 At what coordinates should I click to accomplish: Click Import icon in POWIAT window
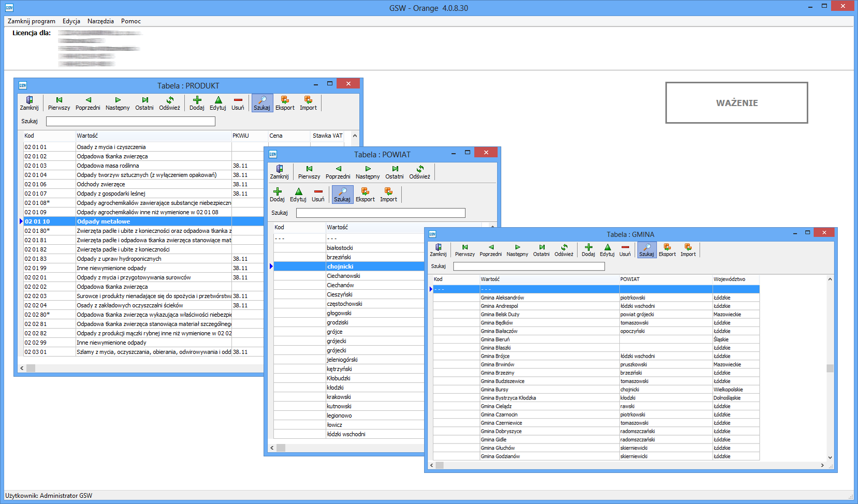click(x=388, y=195)
